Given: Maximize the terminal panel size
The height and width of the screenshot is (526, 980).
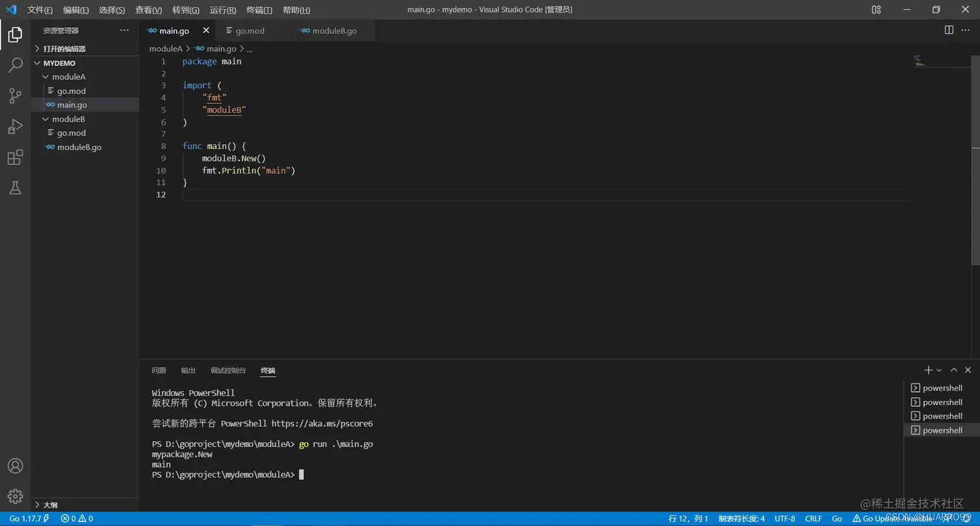Looking at the screenshot, I should (x=953, y=370).
